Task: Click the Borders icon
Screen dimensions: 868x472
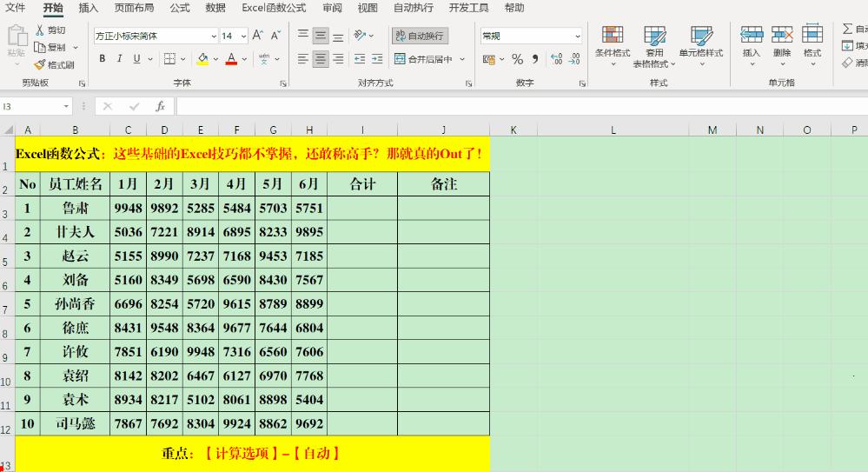Action: click(x=170, y=59)
